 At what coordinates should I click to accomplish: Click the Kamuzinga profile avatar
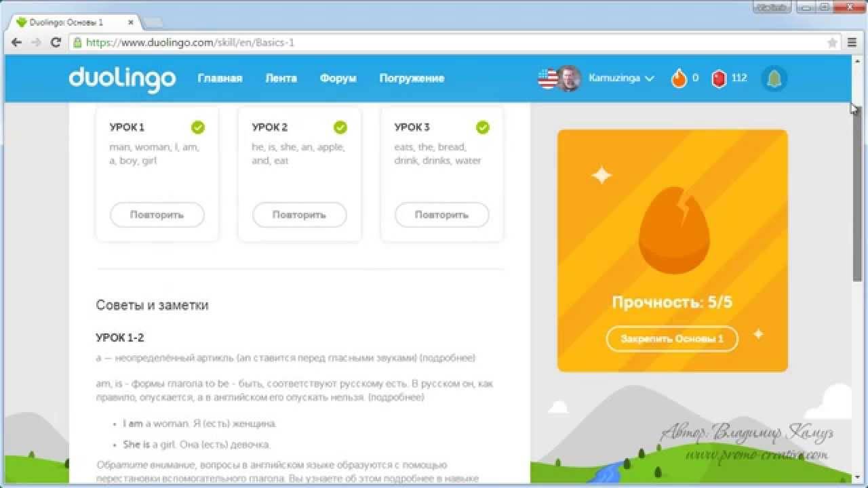pos(569,79)
